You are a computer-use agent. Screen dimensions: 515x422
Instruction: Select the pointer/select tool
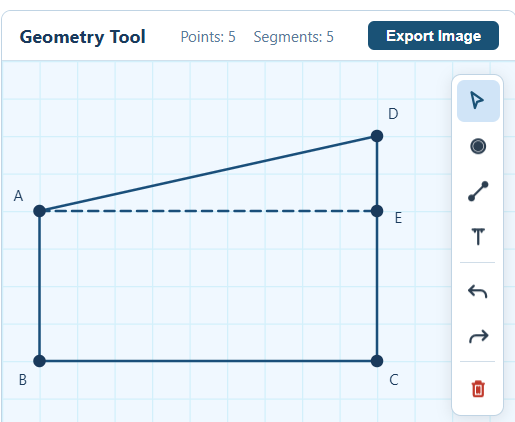tap(478, 101)
